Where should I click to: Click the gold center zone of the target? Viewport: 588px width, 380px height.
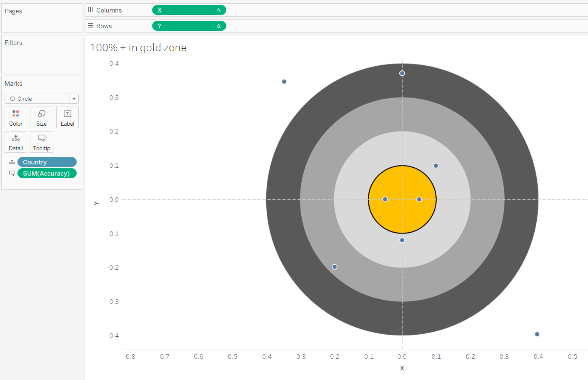tap(402, 199)
